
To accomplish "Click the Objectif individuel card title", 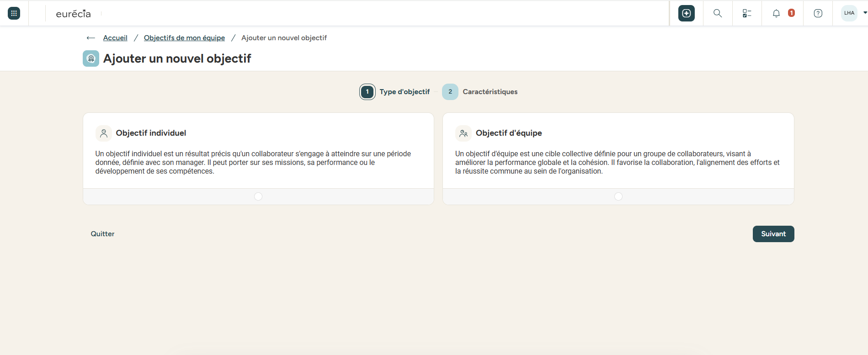I will pos(151,133).
